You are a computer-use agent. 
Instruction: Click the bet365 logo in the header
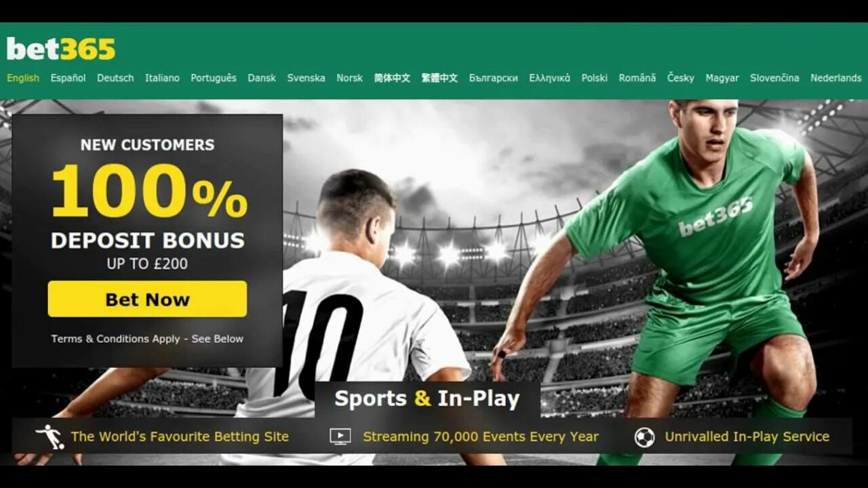pos(61,49)
